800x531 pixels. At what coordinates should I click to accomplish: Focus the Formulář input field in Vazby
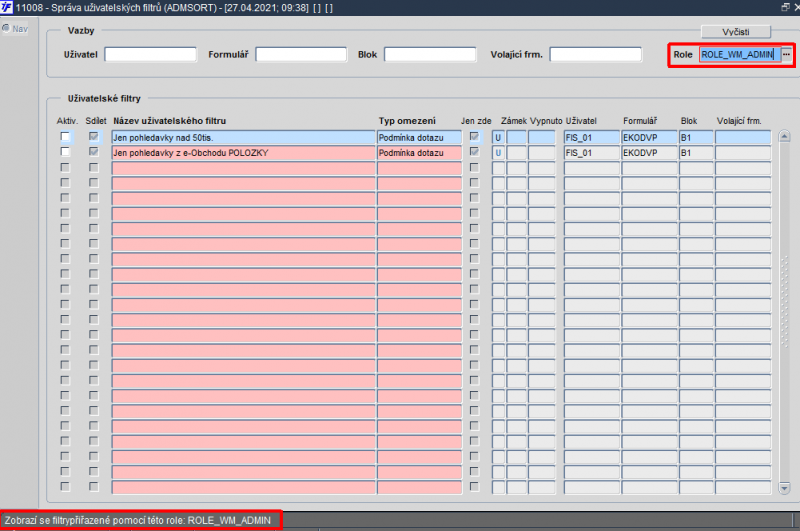(301, 55)
